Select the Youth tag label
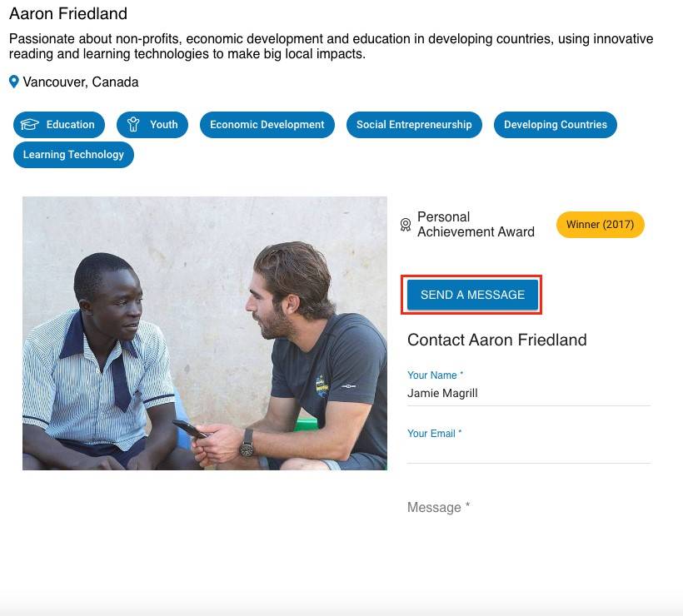 (163, 125)
